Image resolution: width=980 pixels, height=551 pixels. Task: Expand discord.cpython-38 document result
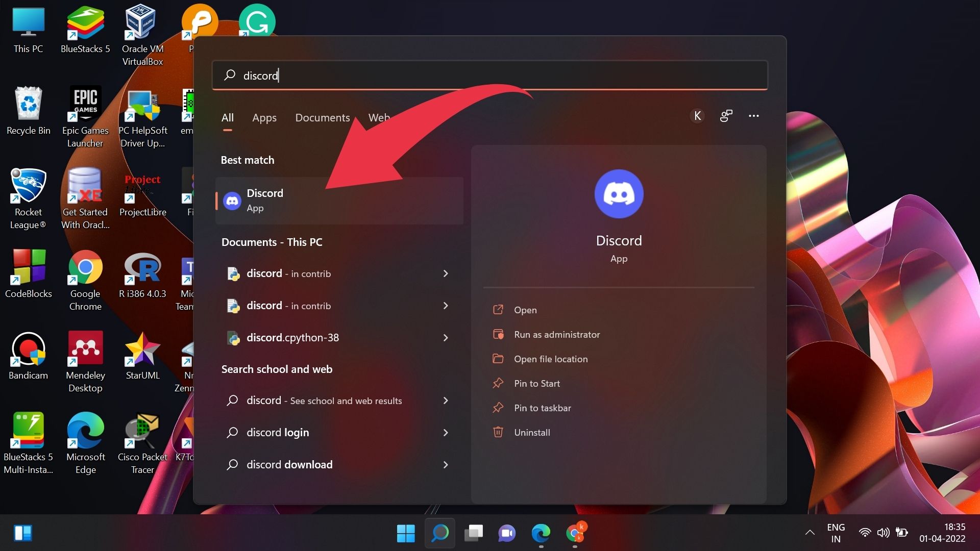[446, 337]
